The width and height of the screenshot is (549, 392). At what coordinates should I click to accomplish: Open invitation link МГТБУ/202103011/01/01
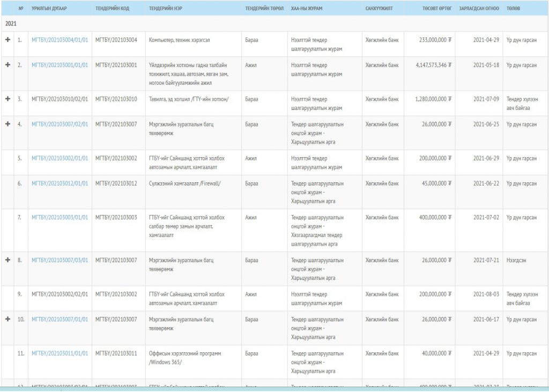60,353
